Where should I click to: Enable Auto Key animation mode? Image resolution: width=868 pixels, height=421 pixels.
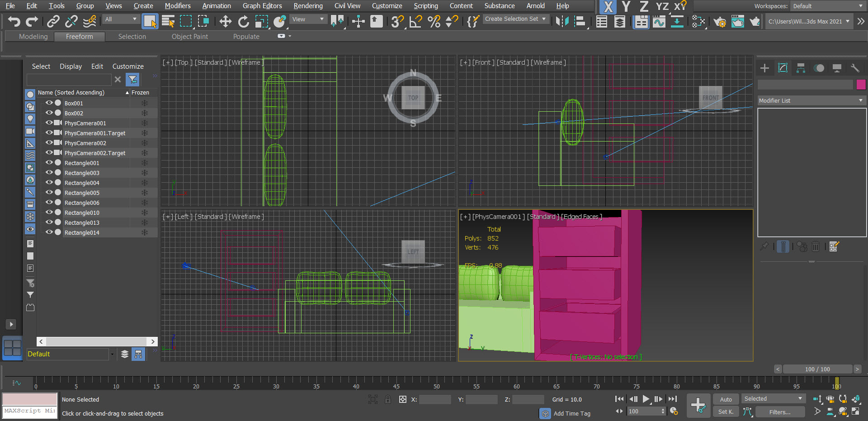point(726,399)
